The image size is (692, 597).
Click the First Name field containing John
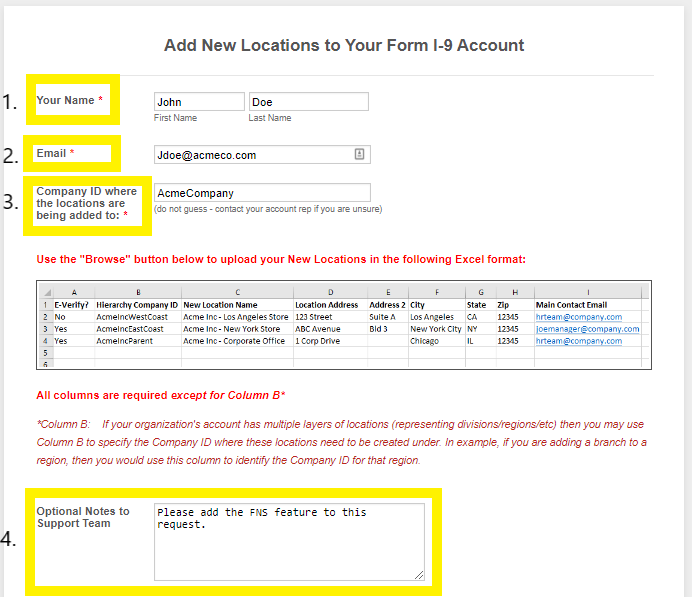point(198,102)
